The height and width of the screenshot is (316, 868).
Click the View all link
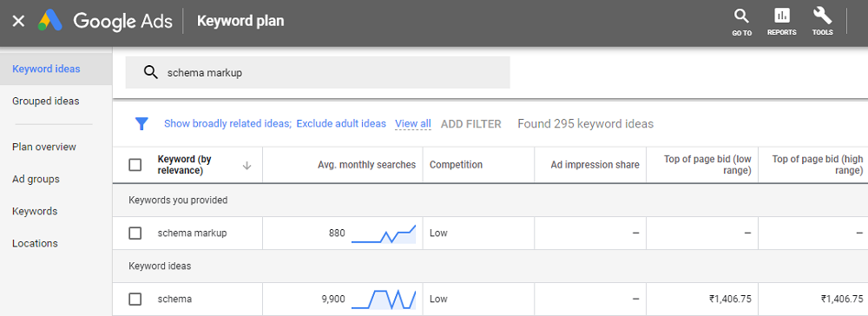click(x=413, y=123)
